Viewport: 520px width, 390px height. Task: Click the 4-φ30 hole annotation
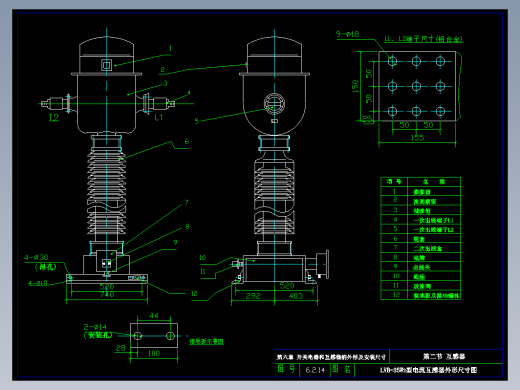click(36, 257)
